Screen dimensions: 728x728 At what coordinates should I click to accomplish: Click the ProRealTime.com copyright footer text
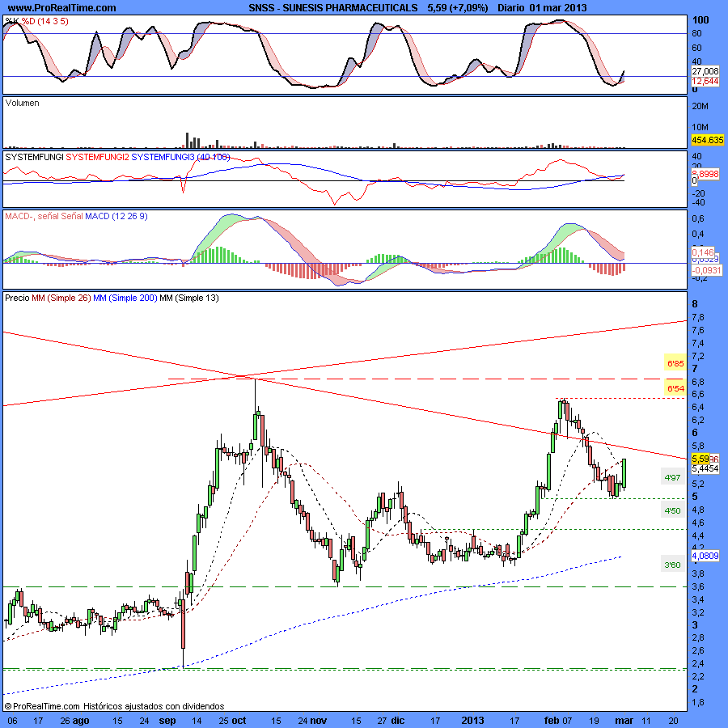tap(114, 706)
